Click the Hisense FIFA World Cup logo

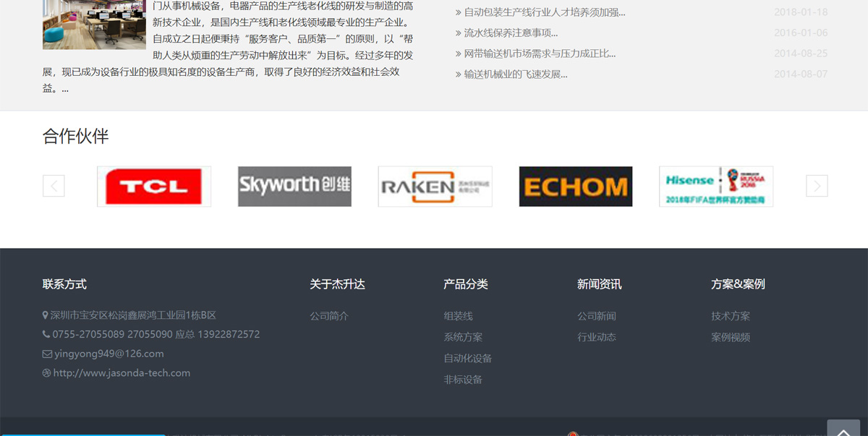(x=715, y=186)
